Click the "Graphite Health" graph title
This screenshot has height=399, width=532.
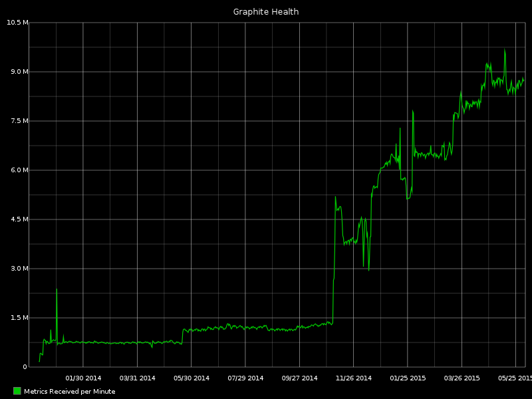coord(266,12)
